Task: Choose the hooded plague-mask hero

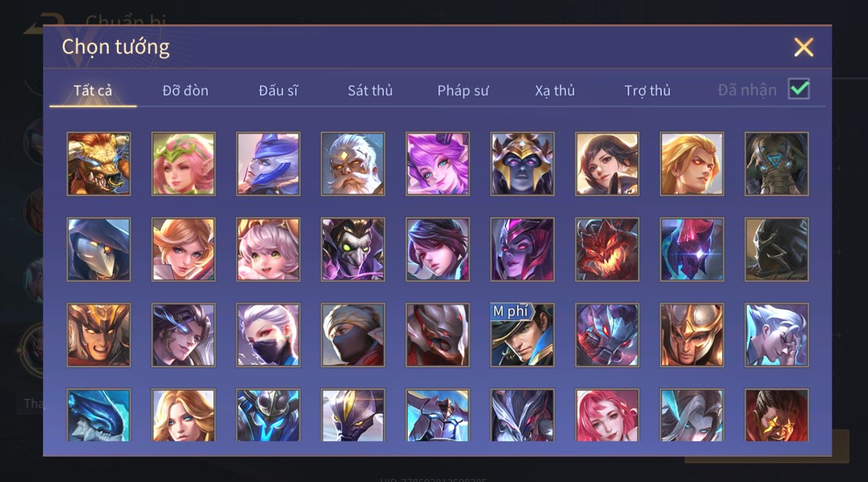Action: point(99,249)
